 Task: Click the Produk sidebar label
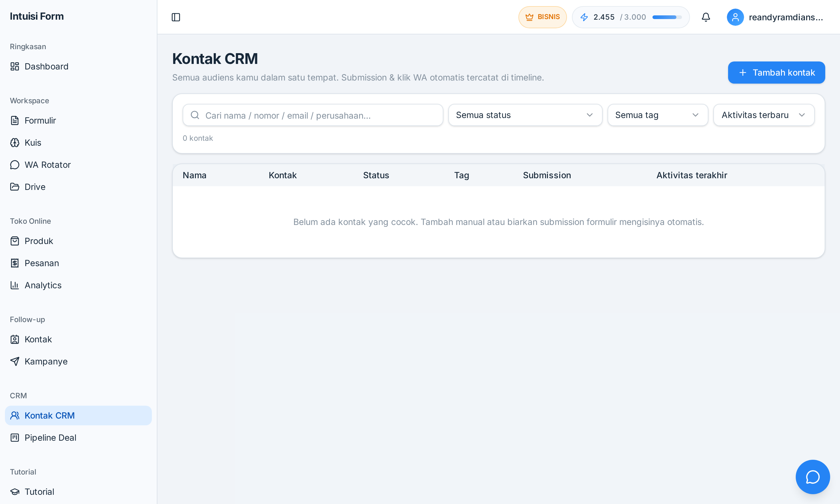coord(39,241)
